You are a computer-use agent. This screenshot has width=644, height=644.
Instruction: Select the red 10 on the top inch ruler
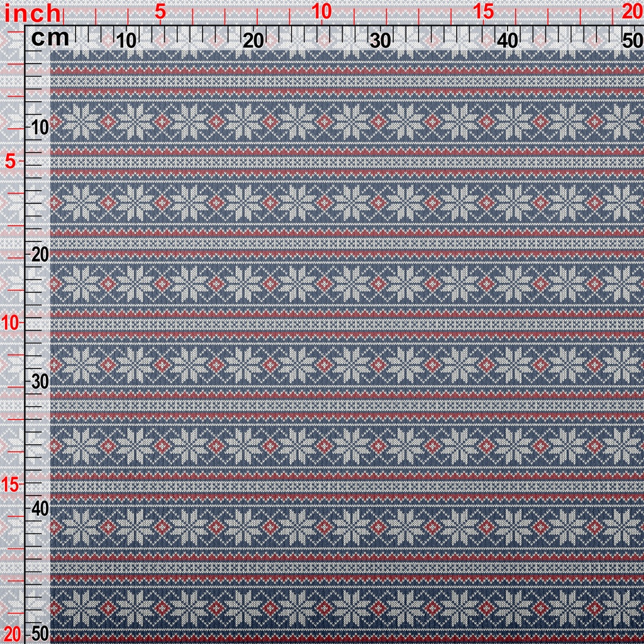pos(322,11)
